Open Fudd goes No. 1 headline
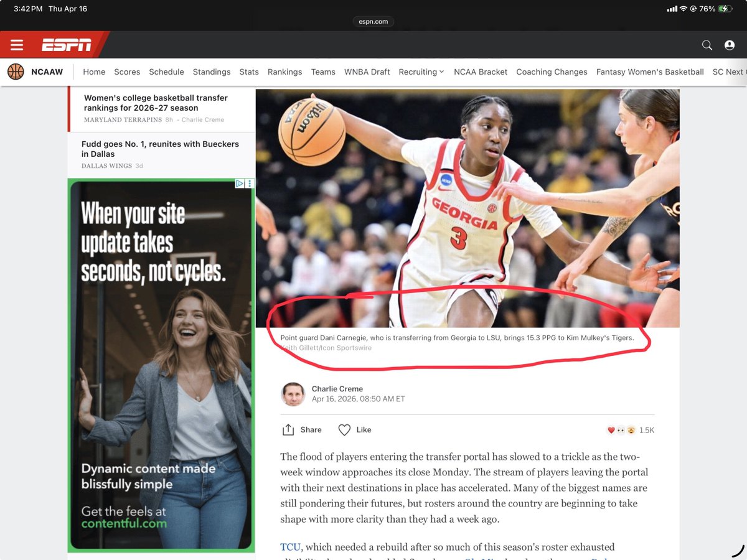The image size is (747, 560). [x=160, y=149]
